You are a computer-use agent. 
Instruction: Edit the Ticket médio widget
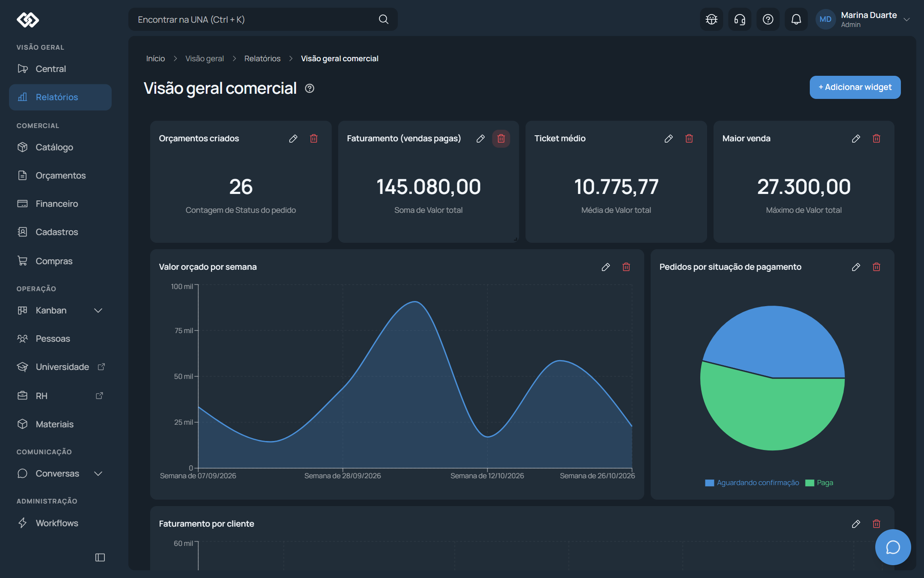669,139
